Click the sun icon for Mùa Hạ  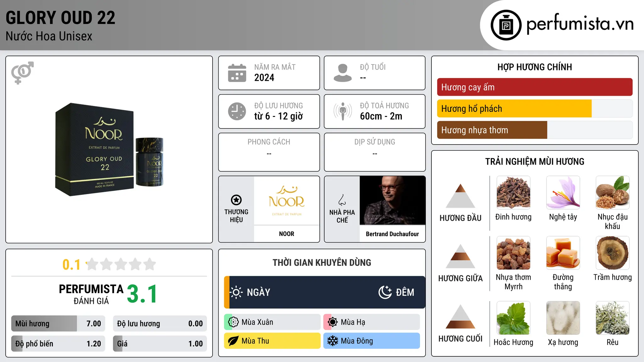click(333, 322)
